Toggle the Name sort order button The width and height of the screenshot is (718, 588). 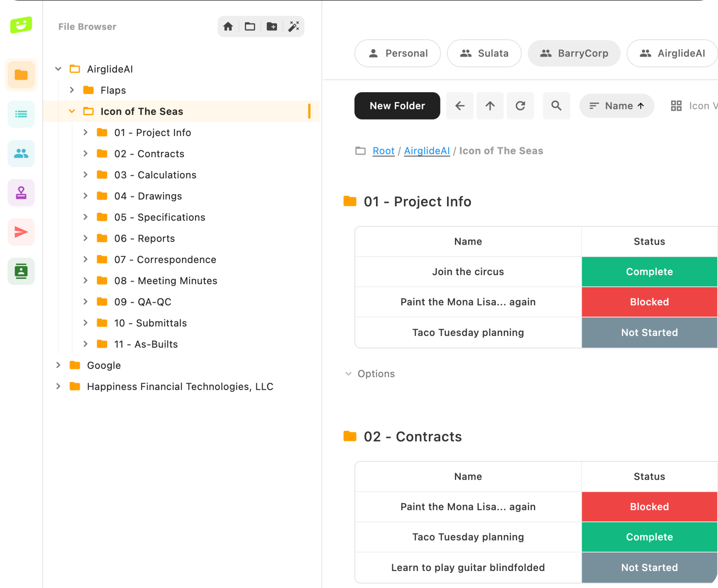pyautogui.click(x=616, y=106)
